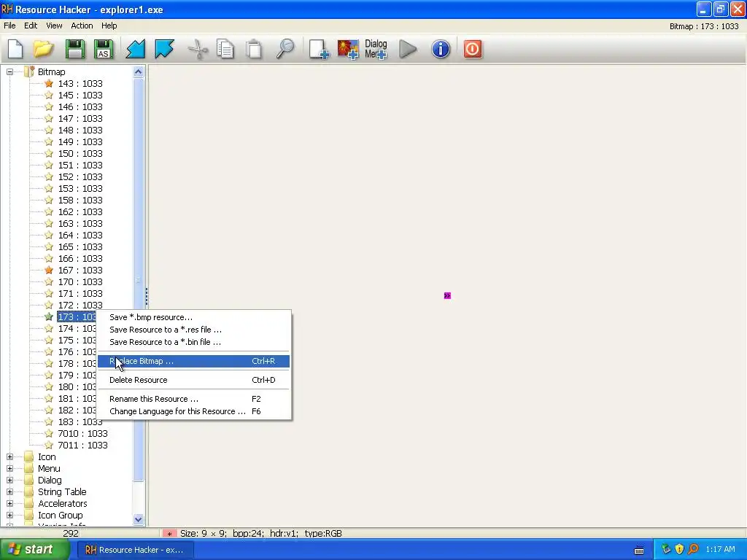This screenshot has width=747, height=560.
Task: Select tree item 172 : 1033
Action: click(80, 306)
